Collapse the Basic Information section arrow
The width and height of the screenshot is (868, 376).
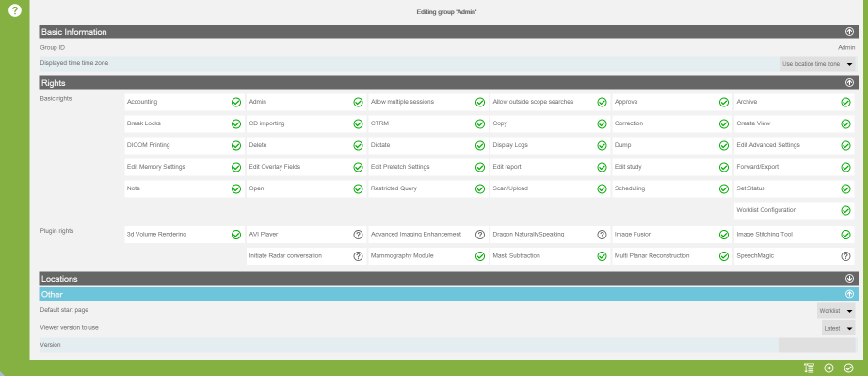849,32
